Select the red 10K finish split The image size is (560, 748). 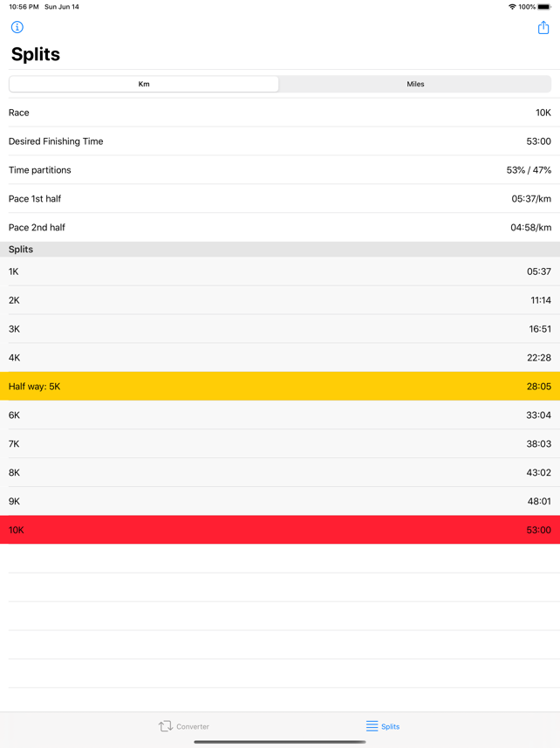point(279,530)
